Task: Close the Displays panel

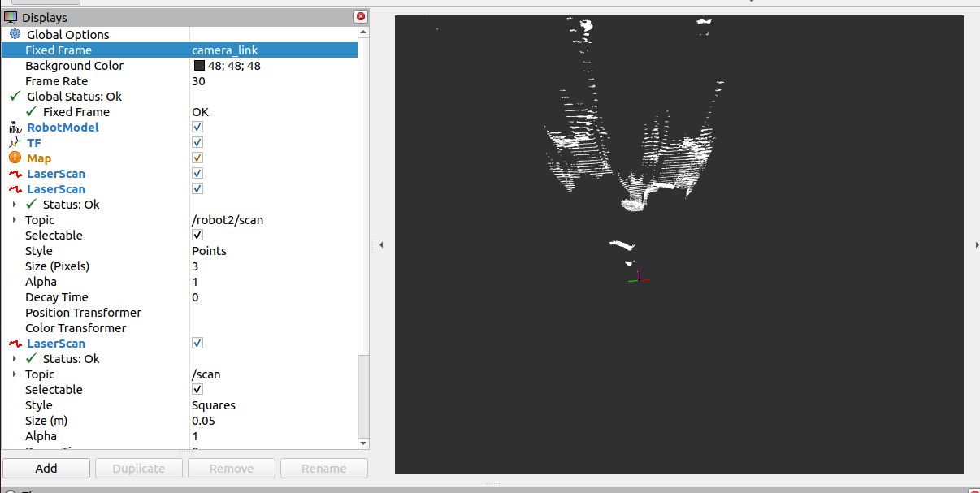Action: (x=361, y=17)
